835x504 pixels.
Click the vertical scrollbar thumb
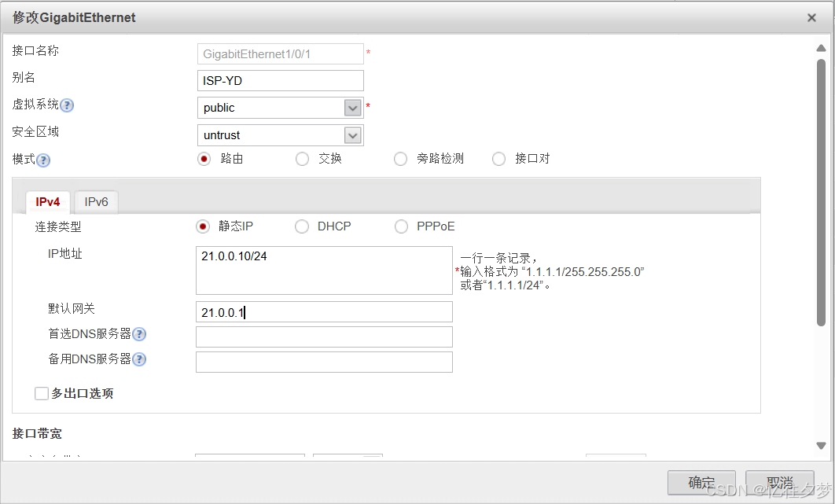tap(821, 193)
